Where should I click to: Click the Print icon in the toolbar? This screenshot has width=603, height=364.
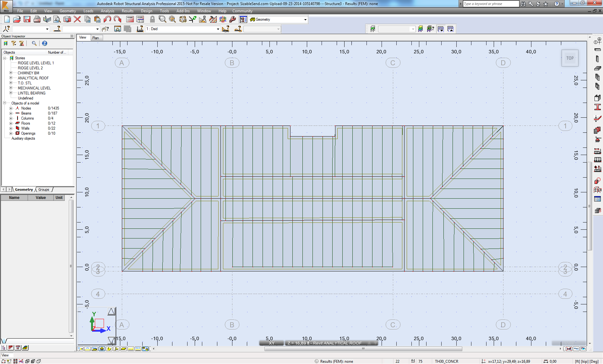tap(37, 19)
